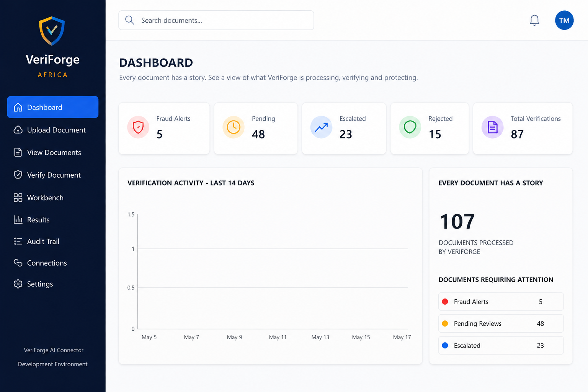
Task: Click the red Fraud Alerts dot
Action: pyautogui.click(x=445, y=302)
